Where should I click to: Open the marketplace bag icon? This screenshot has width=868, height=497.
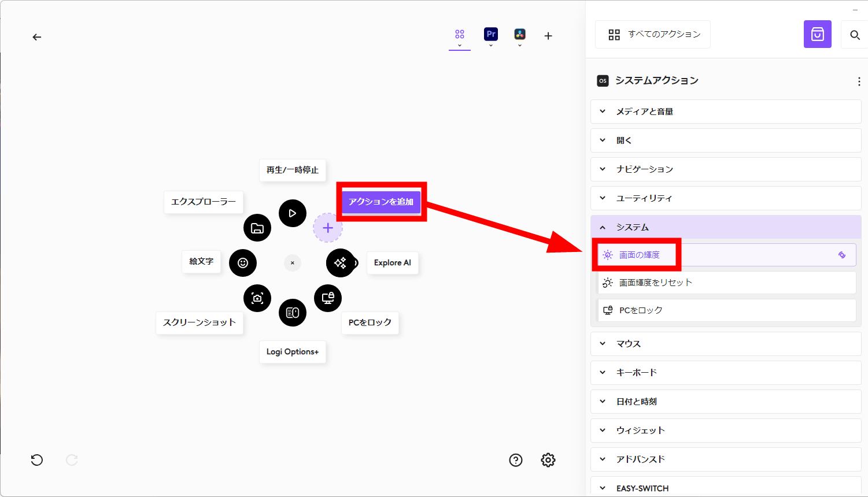817,35
